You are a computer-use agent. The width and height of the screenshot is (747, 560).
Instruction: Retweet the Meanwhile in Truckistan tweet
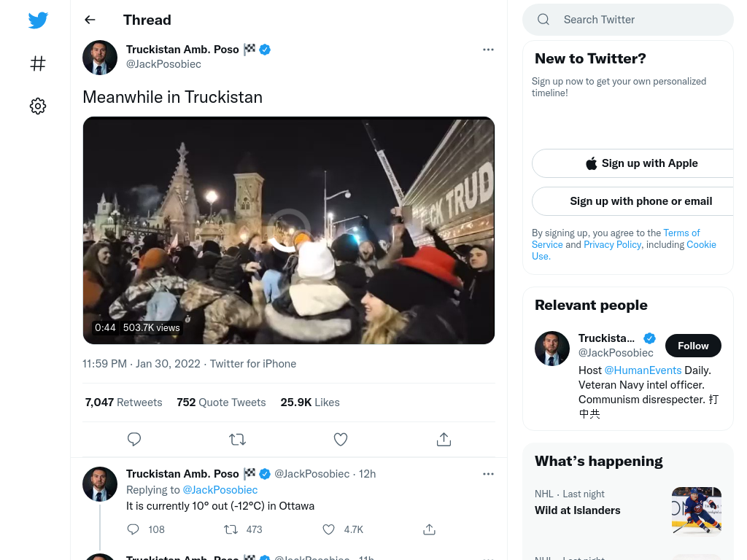[237, 439]
